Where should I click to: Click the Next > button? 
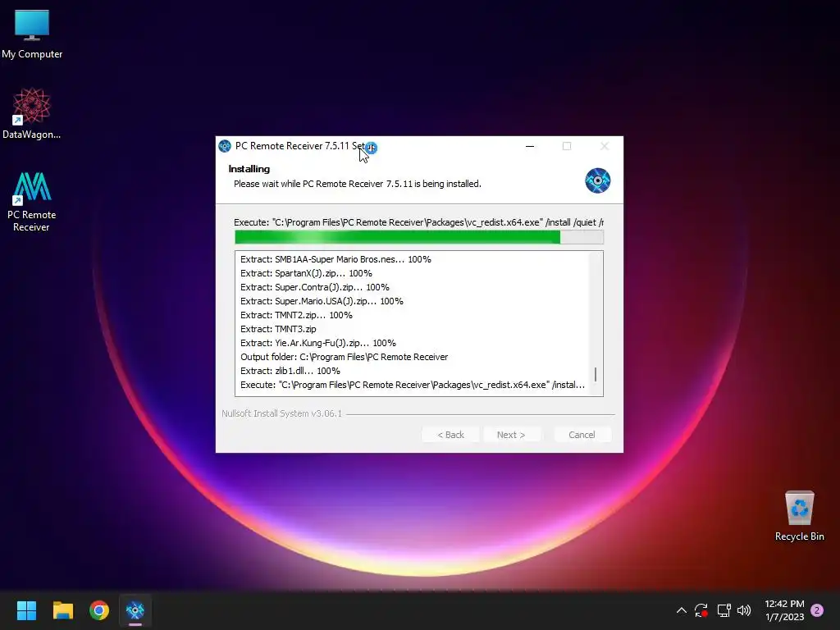(x=511, y=435)
